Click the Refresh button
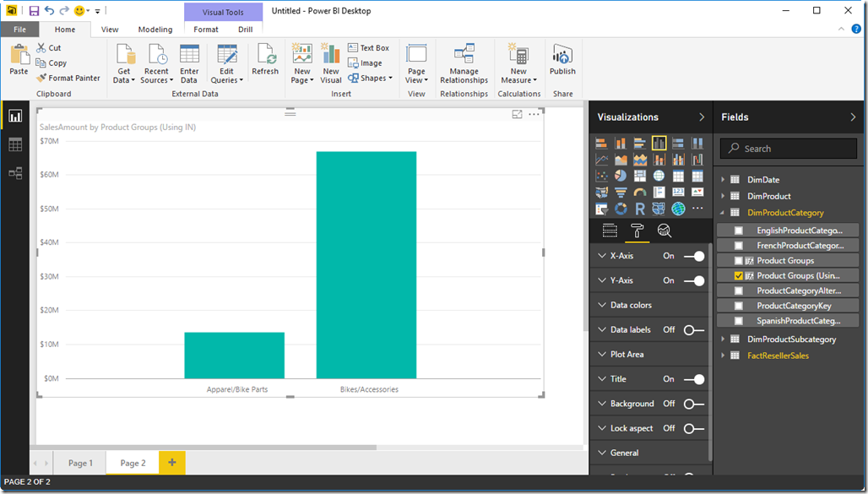The image size is (868, 494). pos(265,60)
